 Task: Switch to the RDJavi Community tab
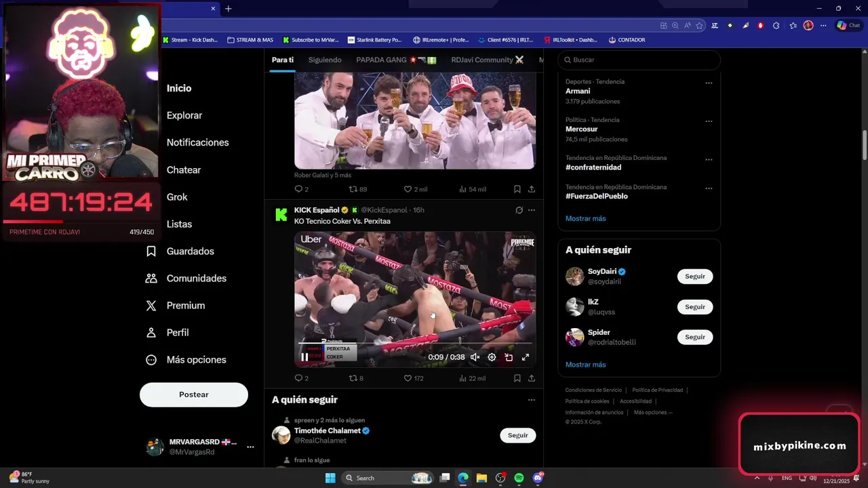[487, 60]
